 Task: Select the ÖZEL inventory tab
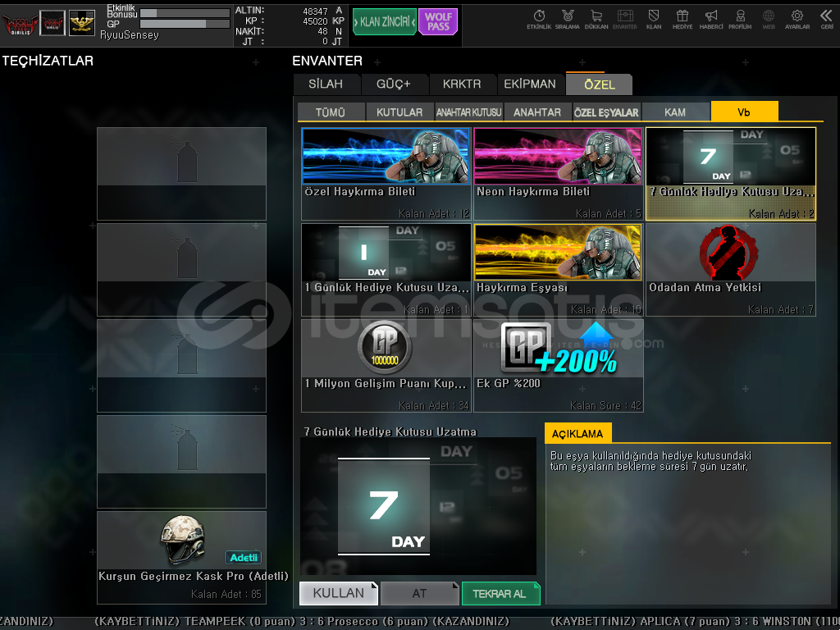(600, 84)
